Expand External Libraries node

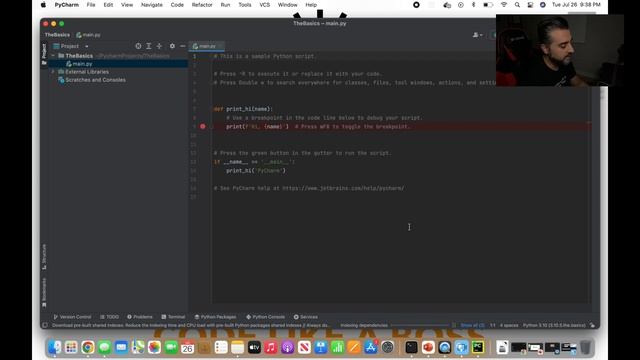pos(53,72)
